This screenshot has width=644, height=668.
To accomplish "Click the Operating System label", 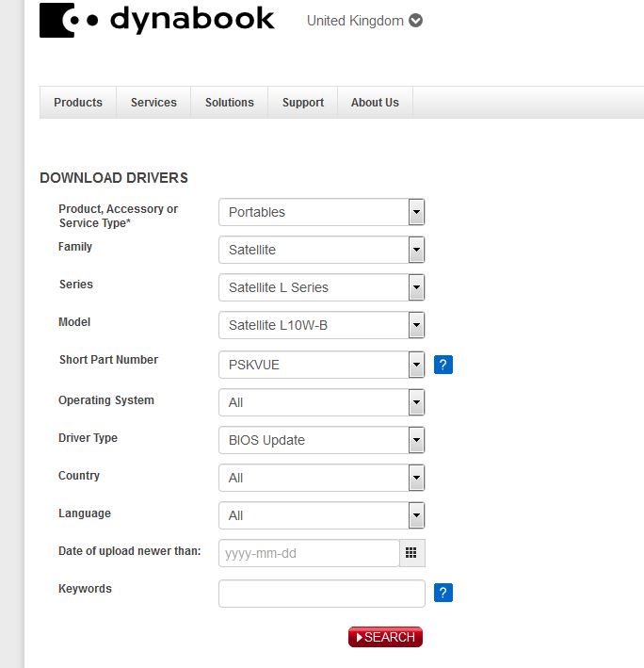I will [x=106, y=400].
